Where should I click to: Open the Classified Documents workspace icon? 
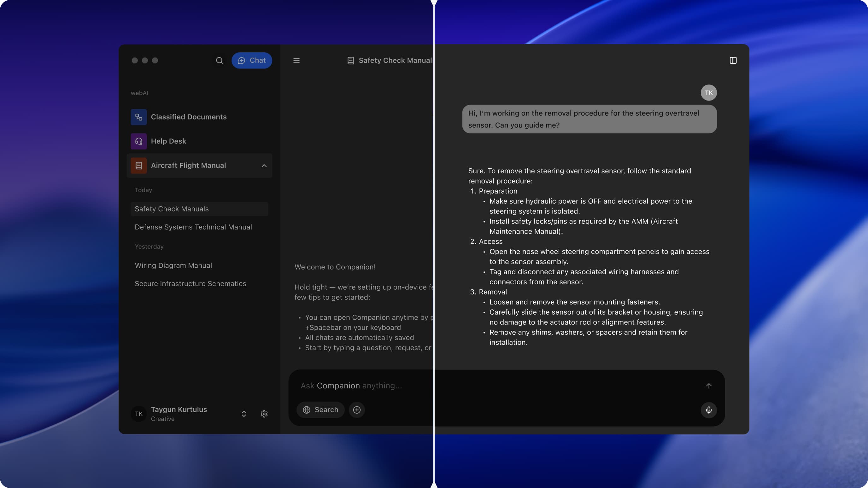[x=138, y=117]
